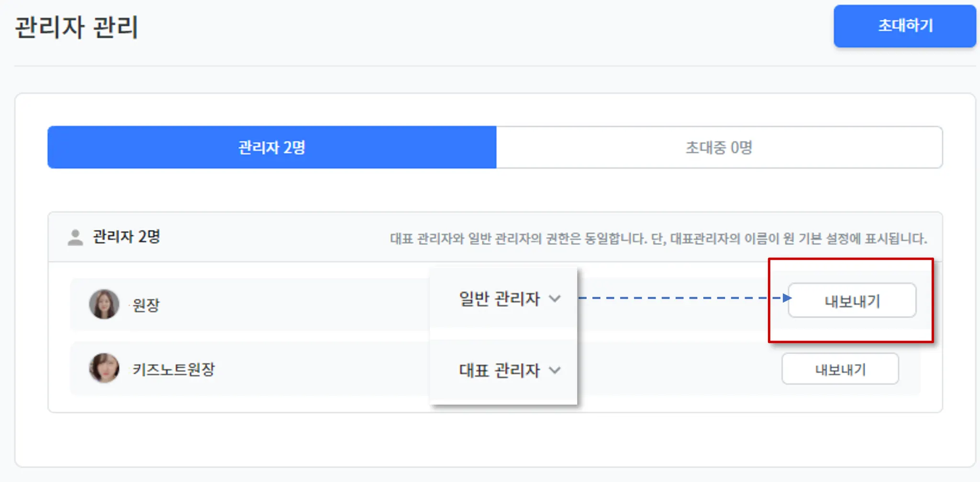
Task: Click the dashed line between dropdown and 내보내기
Action: [679, 298]
